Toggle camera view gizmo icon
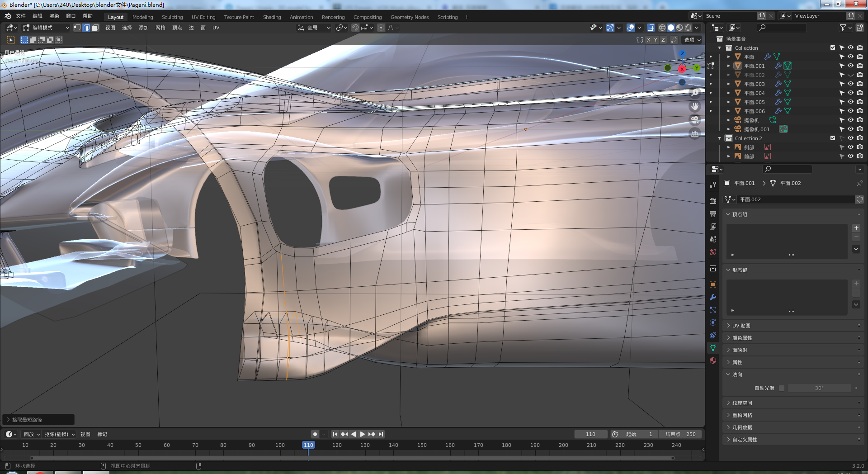This screenshot has height=474, width=868. click(x=695, y=120)
